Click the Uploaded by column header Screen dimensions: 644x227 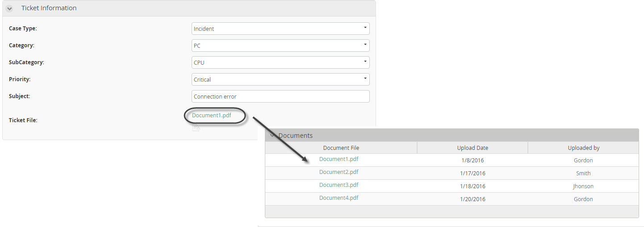click(584, 148)
